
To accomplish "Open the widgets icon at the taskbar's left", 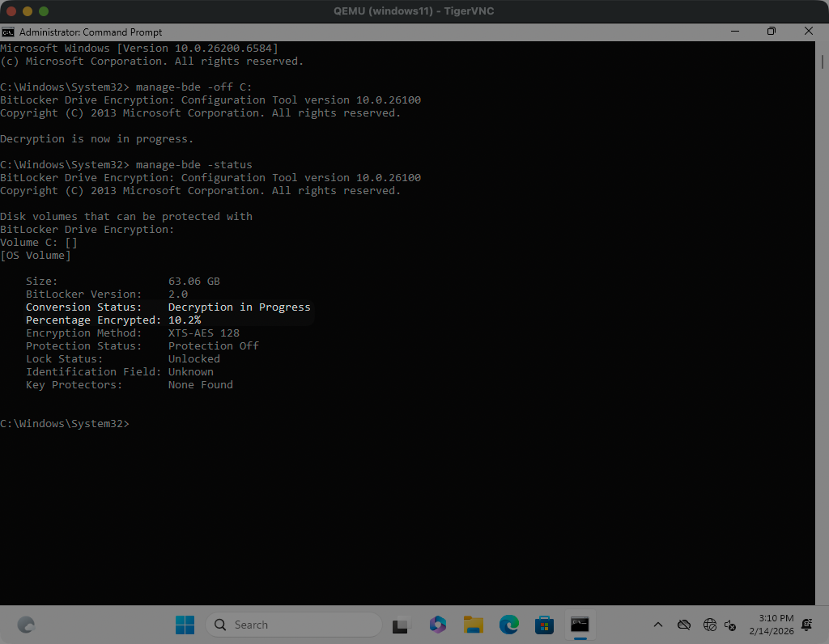I will tap(26, 625).
